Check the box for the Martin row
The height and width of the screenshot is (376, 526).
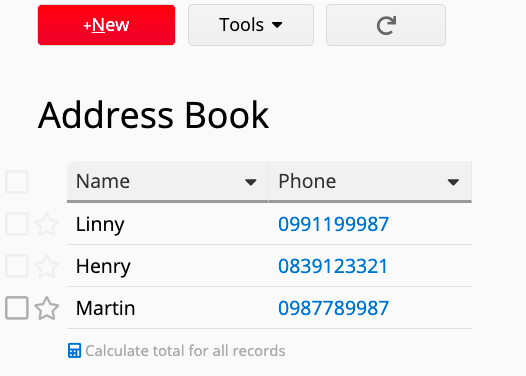pos(17,308)
